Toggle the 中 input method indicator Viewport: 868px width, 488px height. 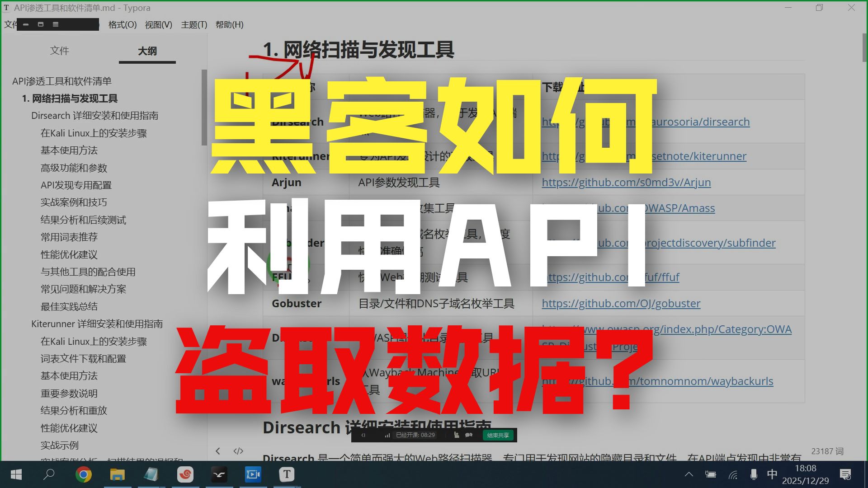(x=772, y=474)
